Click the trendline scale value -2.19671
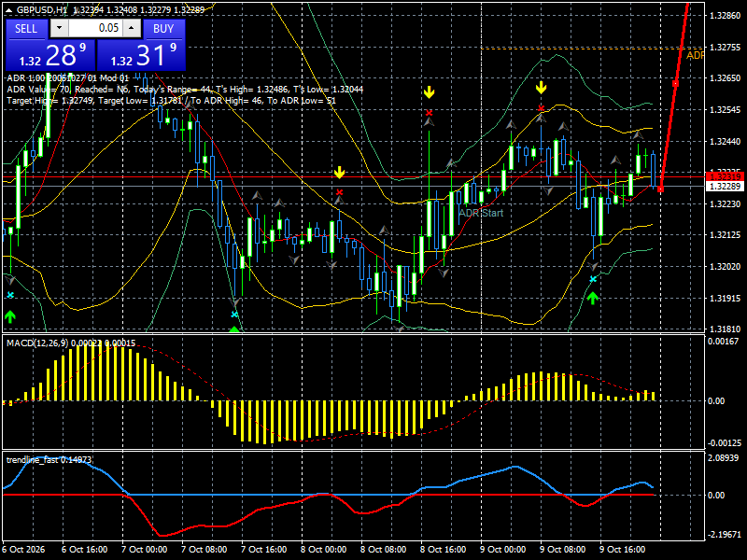The width and height of the screenshot is (747, 560). [725, 535]
